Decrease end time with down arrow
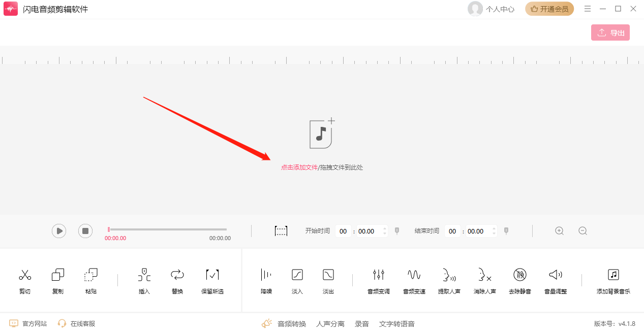The height and width of the screenshot is (332, 644). [x=494, y=234]
